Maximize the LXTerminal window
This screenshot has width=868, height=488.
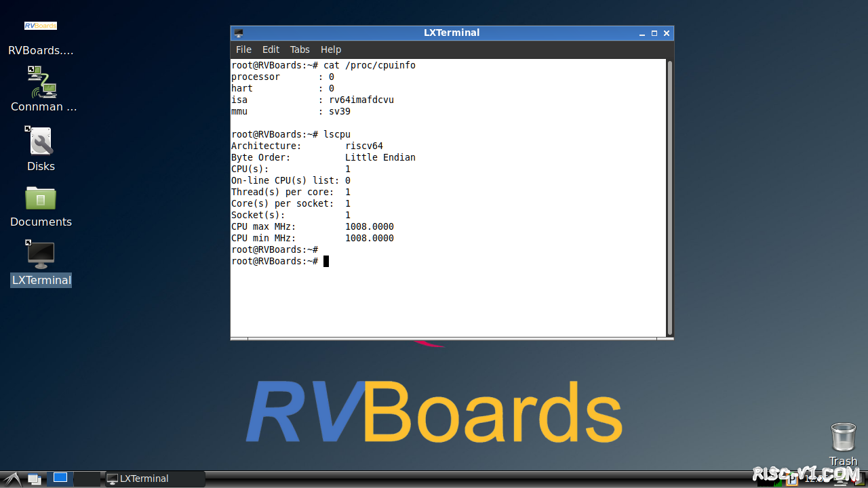(654, 33)
